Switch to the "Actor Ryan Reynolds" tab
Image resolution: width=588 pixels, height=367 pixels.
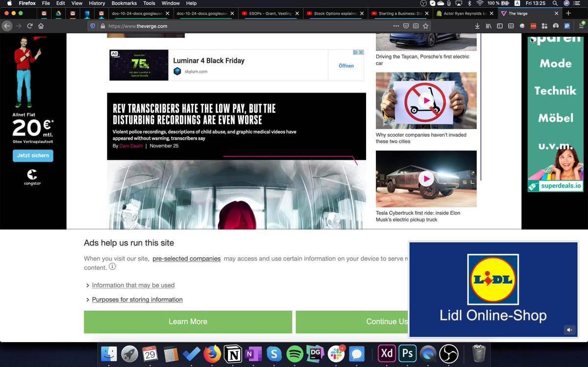click(x=465, y=14)
